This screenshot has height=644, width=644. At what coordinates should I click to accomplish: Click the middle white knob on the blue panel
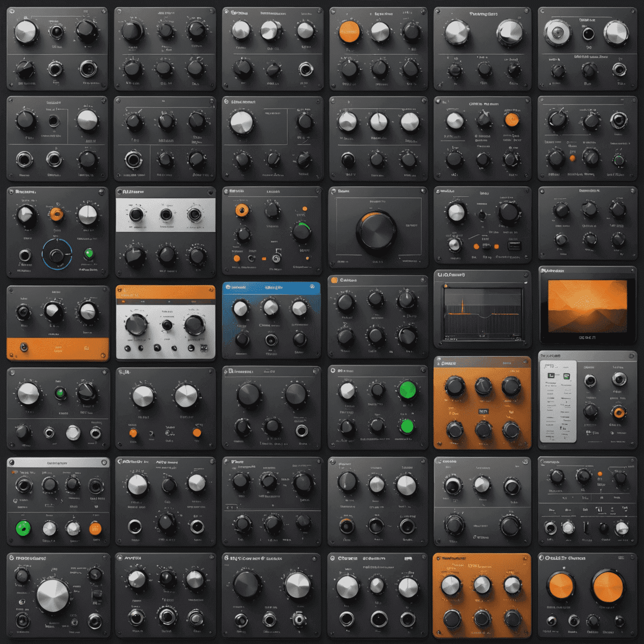(270, 307)
